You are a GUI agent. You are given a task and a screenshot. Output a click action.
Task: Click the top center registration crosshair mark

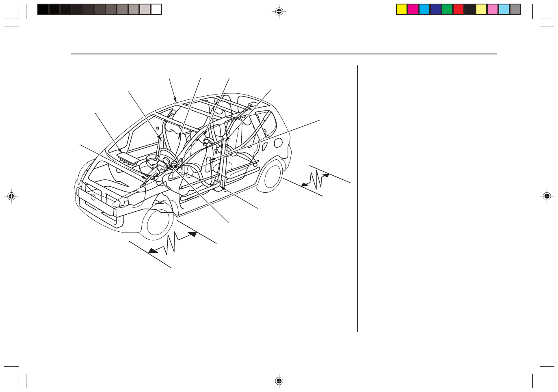(279, 12)
